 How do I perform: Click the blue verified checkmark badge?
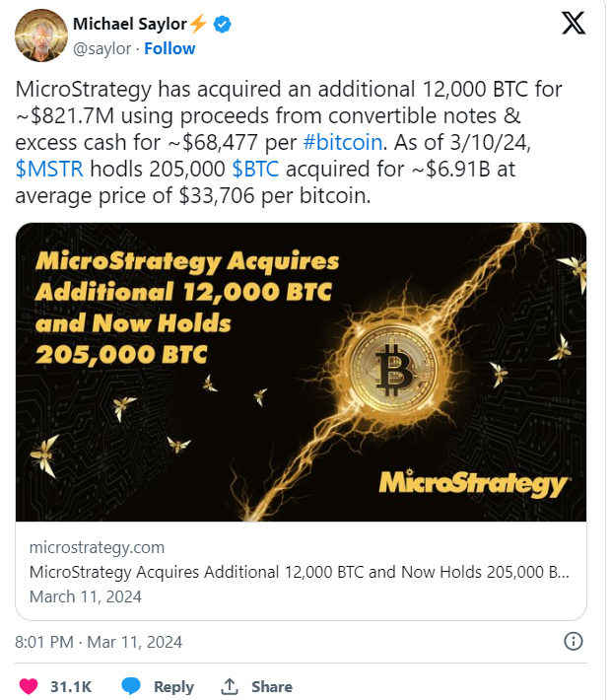(223, 24)
